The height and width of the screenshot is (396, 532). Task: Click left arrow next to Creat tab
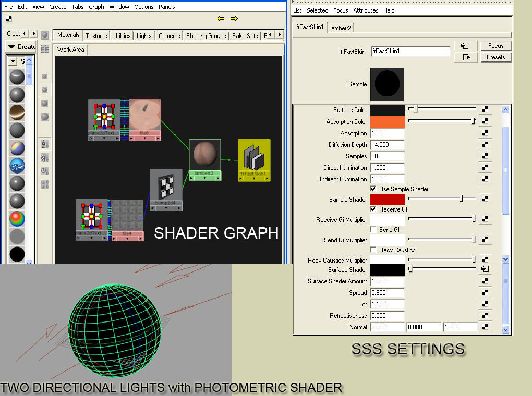click(x=24, y=33)
